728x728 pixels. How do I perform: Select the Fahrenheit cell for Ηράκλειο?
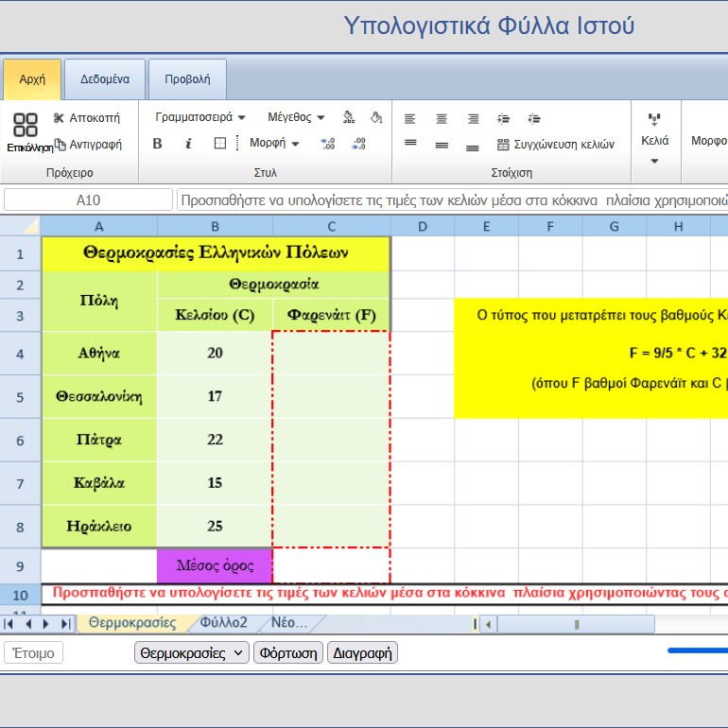coord(332,527)
